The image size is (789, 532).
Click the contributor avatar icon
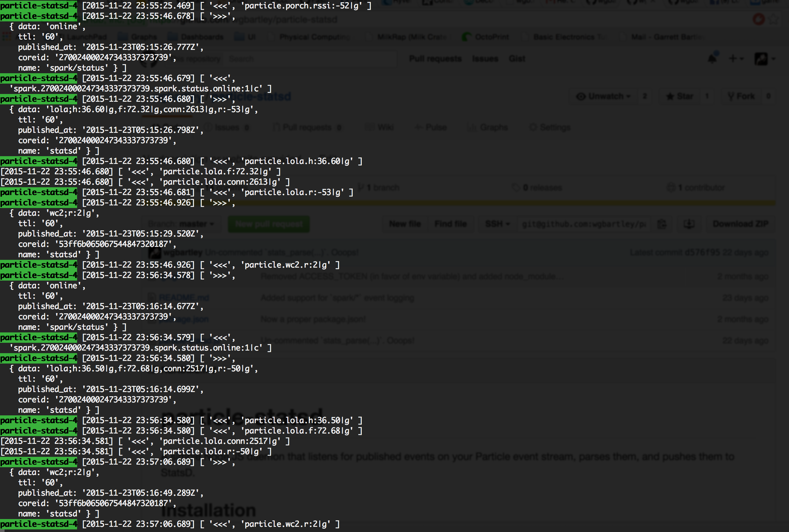click(x=670, y=187)
